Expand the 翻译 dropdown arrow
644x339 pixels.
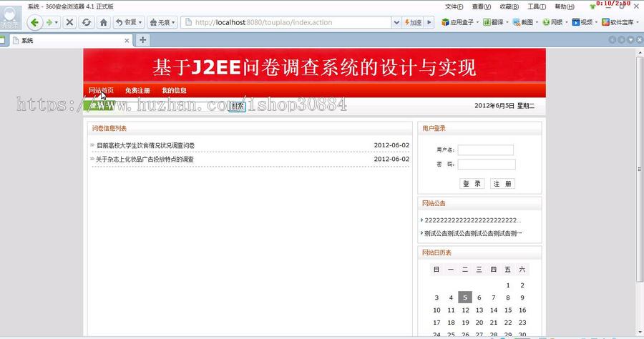tap(507, 22)
